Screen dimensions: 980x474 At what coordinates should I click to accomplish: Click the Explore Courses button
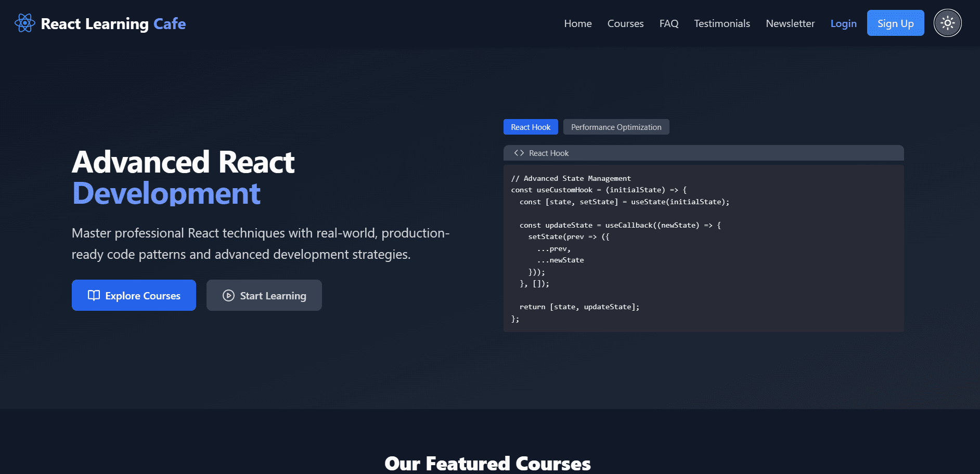click(134, 295)
